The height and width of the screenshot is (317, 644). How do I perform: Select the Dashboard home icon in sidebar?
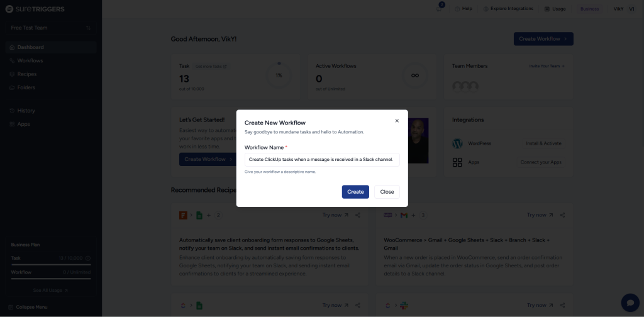point(12,47)
